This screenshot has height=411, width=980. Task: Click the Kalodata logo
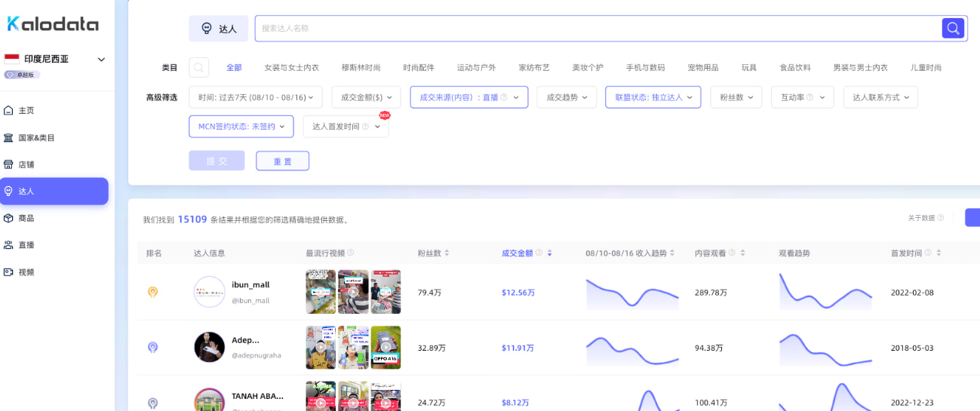click(x=53, y=24)
